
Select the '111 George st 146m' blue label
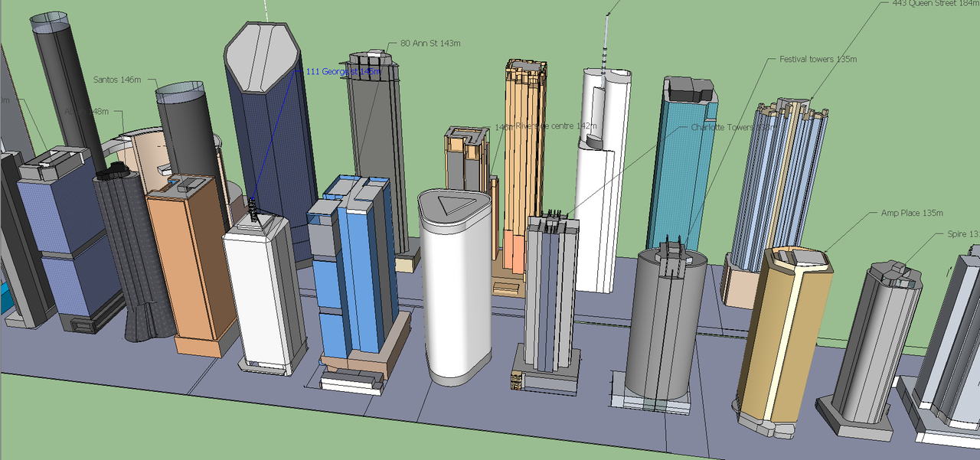click(343, 71)
